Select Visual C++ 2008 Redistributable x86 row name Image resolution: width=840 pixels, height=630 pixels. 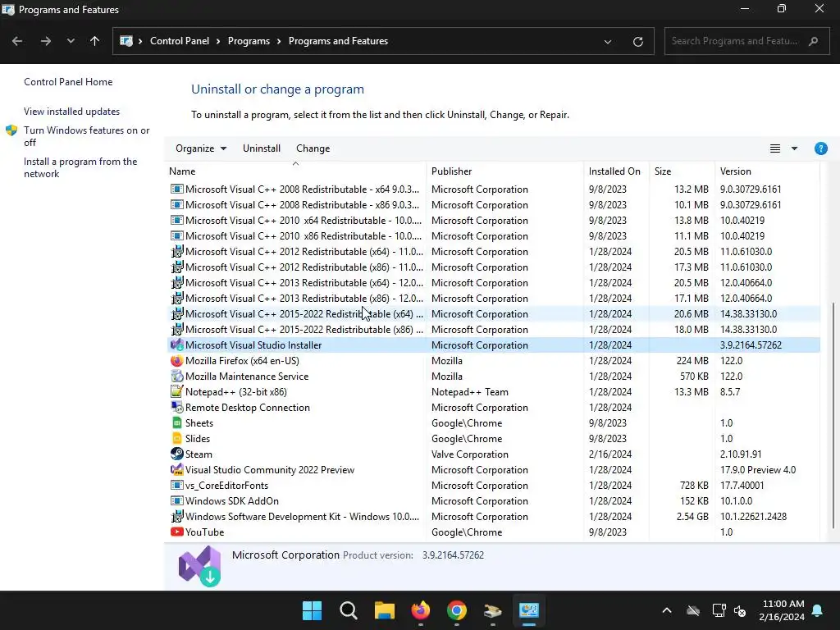[x=302, y=204]
